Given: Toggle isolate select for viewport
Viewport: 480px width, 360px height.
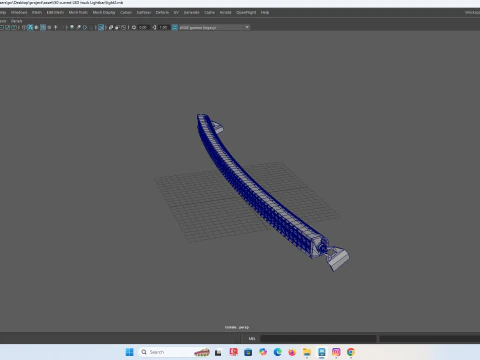Looking at the screenshot, I should [101, 27].
